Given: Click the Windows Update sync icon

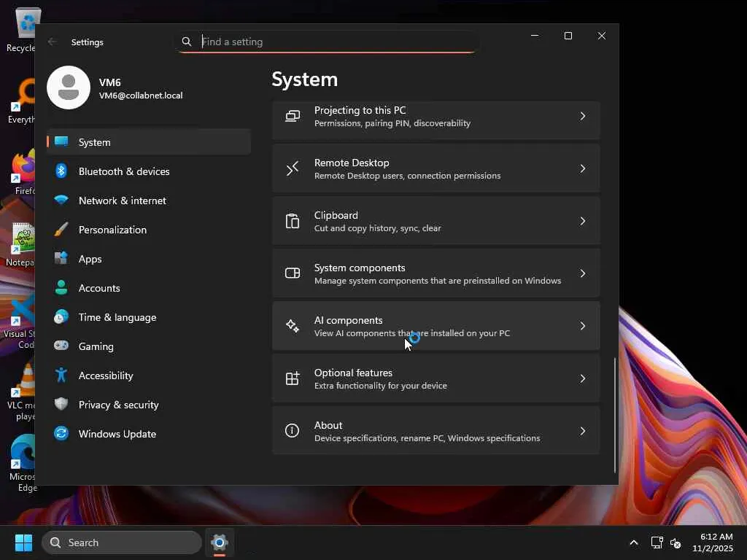Looking at the screenshot, I should point(61,433).
